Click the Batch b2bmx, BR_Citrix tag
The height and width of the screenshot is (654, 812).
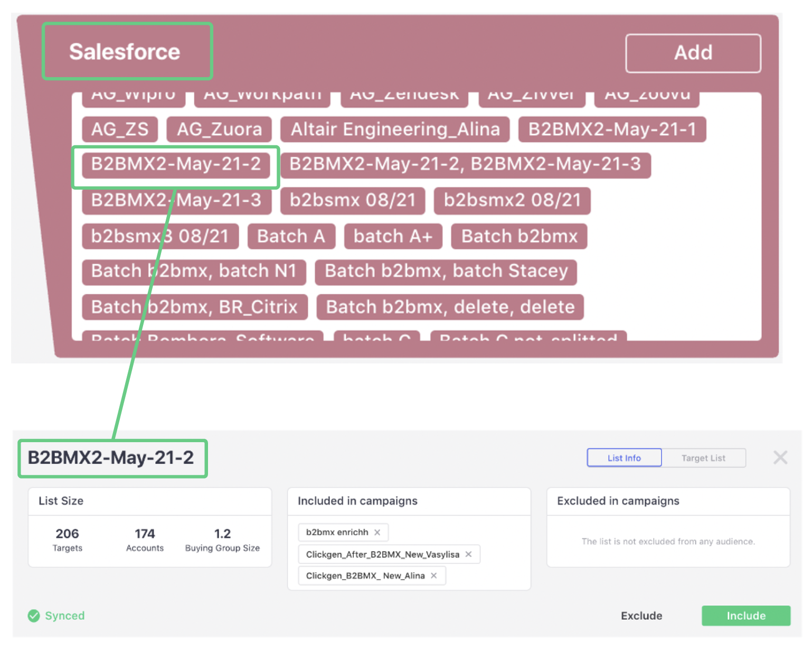pyautogui.click(x=194, y=307)
